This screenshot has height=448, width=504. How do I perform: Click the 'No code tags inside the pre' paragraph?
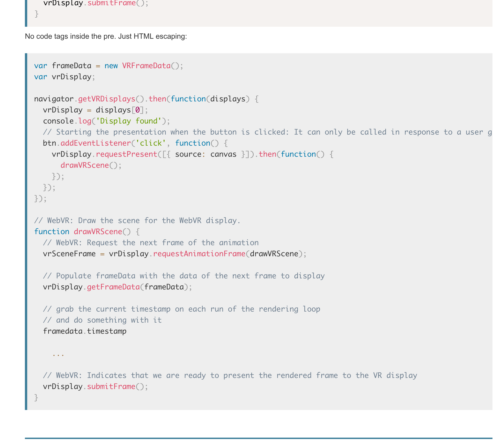pyautogui.click(x=106, y=36)
